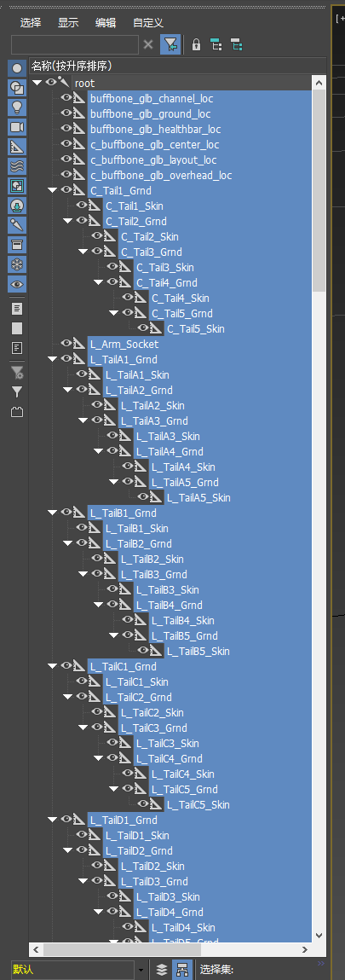Toggle visibility of c_buffbone_glb_overhead_loc
The width and height of the screenshot is (345, 980).
point(66,175)
